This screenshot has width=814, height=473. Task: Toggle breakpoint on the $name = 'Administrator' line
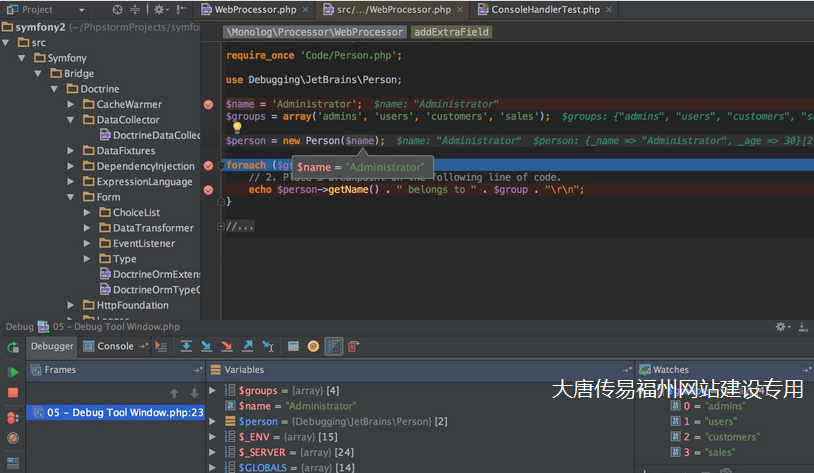tap(208, 104)
